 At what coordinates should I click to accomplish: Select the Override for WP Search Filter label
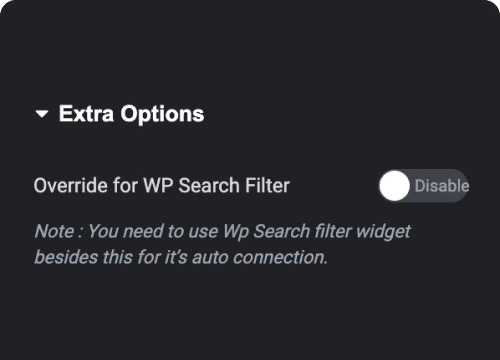[x=162, y=185]
